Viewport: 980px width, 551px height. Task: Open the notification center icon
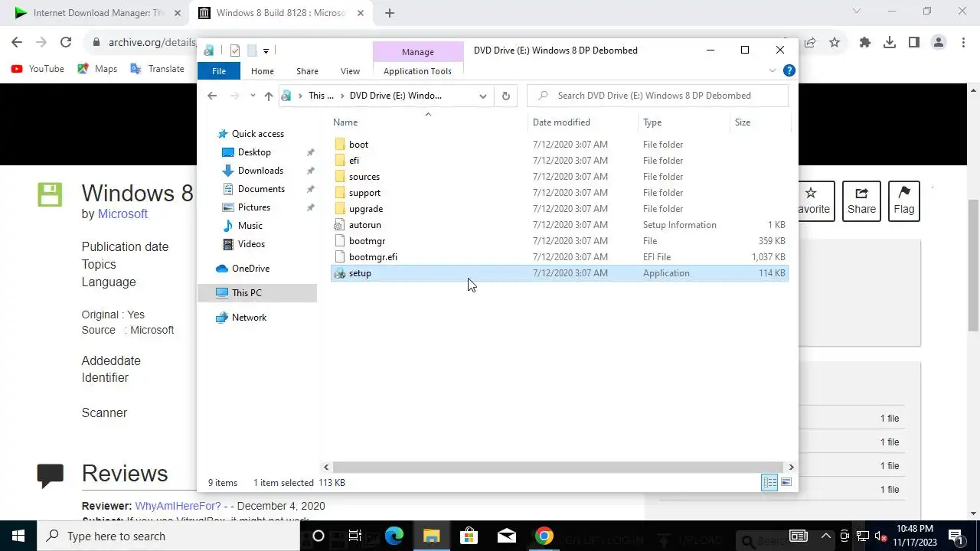(x=955, y=536)
